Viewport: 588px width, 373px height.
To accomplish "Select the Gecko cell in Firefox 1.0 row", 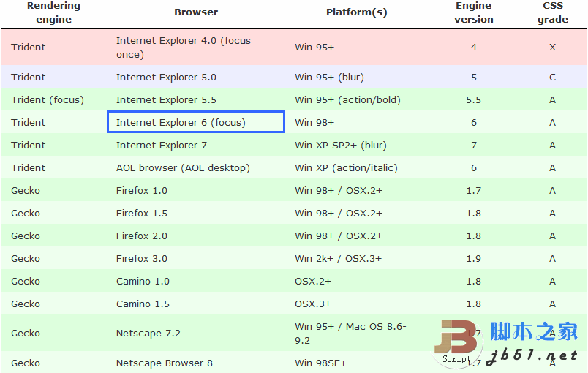I will coord(54,190).
